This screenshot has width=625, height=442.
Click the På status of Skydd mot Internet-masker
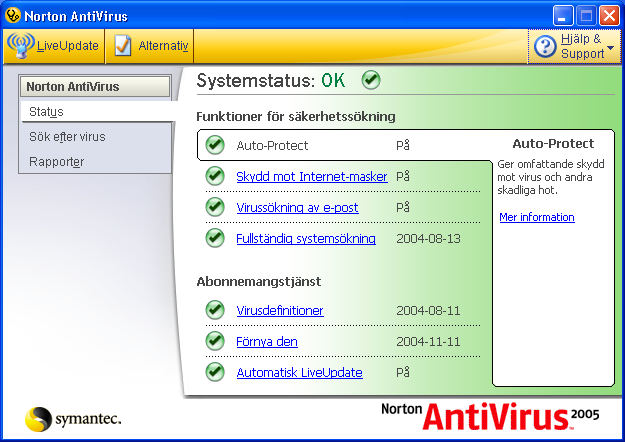(x=403, y=176)
